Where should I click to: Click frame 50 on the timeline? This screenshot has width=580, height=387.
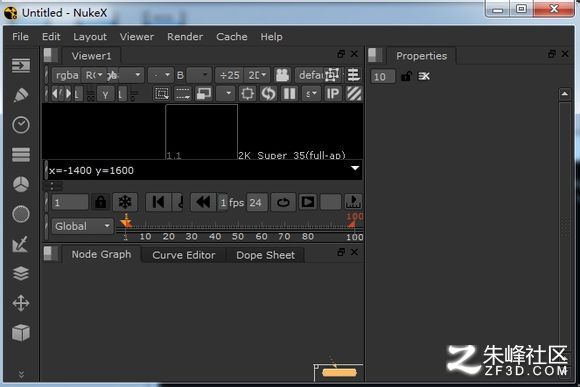[238, 236]
